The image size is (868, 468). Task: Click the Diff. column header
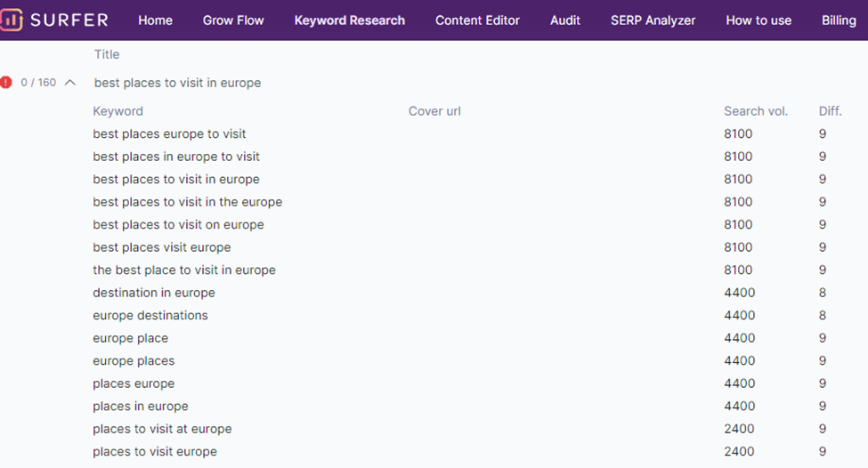pos(830,111)
